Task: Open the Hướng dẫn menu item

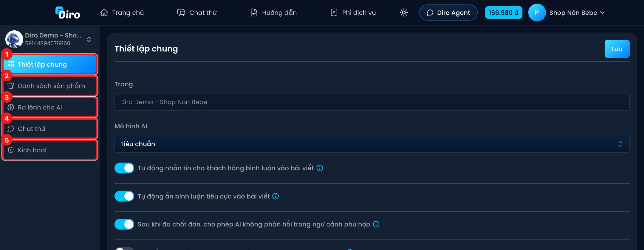Action: click(273, 12)
